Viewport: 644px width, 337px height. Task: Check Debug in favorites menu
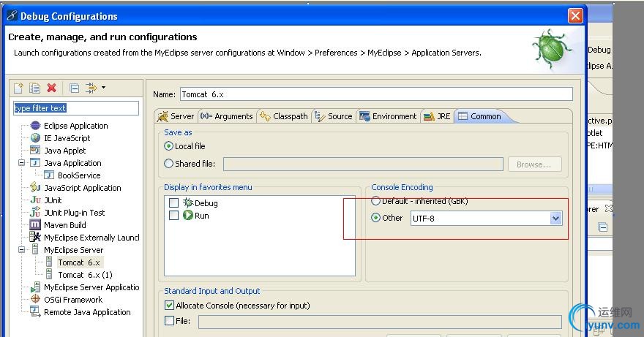click(173, 202)
